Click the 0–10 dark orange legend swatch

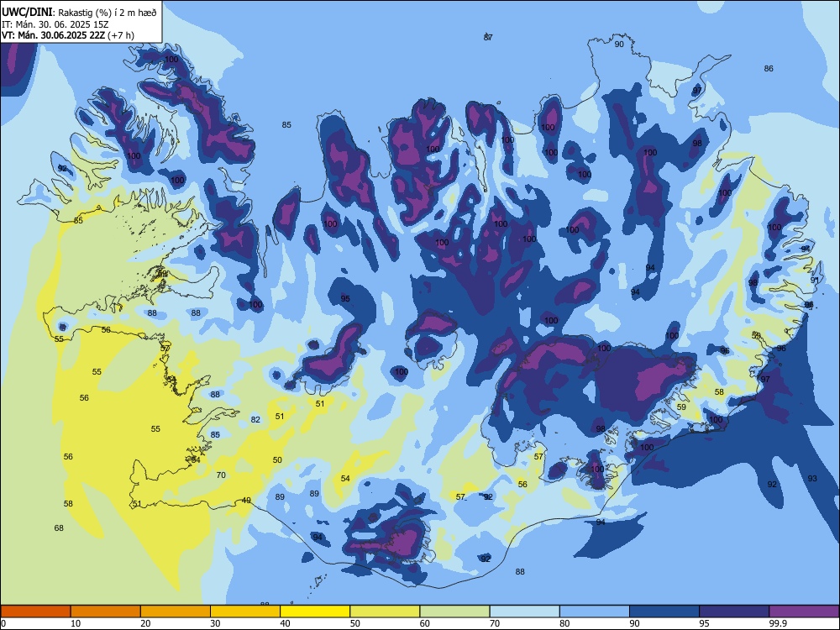pos(35,612)
